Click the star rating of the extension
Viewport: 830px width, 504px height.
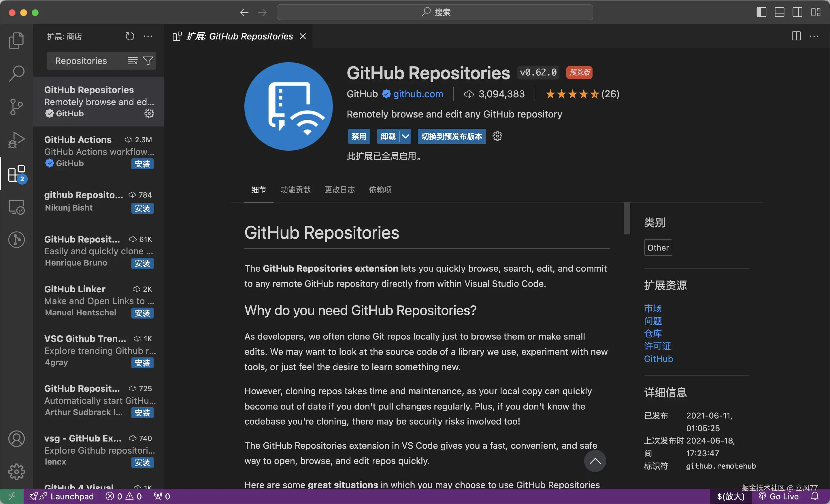click(x=582, y=94)
